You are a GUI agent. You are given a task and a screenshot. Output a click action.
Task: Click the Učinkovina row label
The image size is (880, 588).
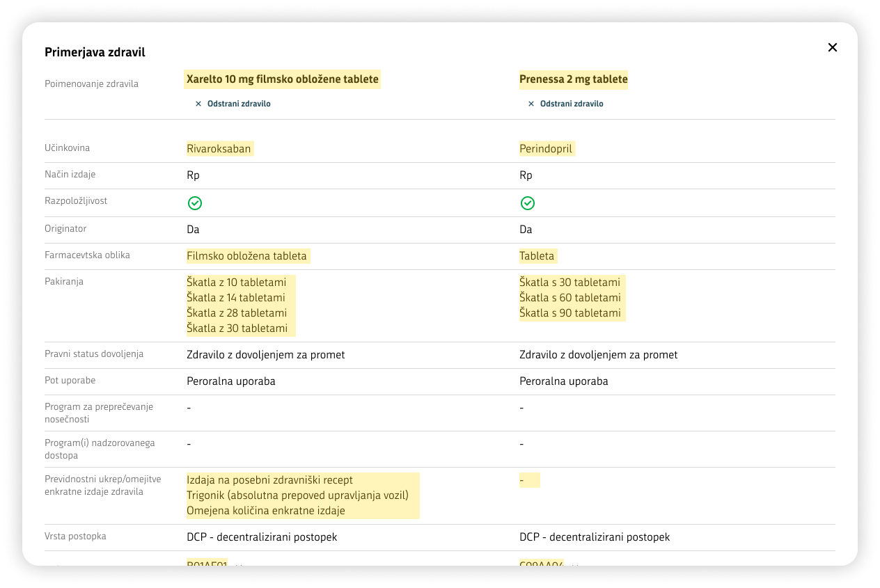coord(68,148)
